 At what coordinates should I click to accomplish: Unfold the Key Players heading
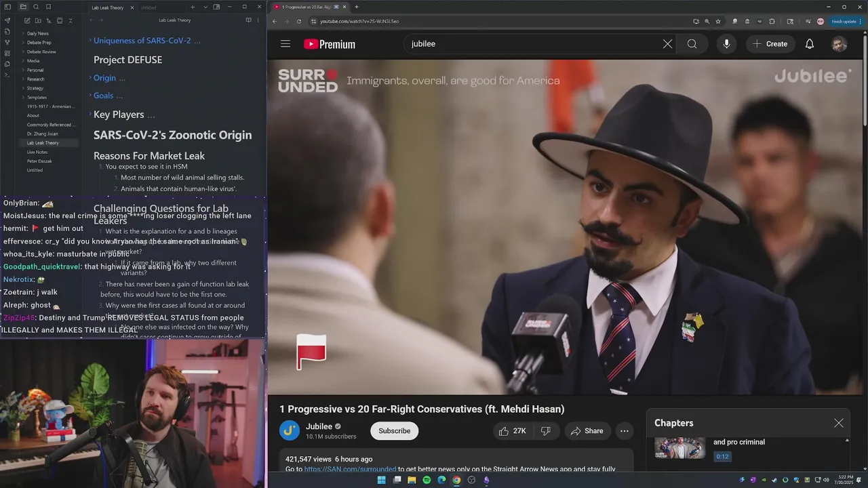[90, 115]
